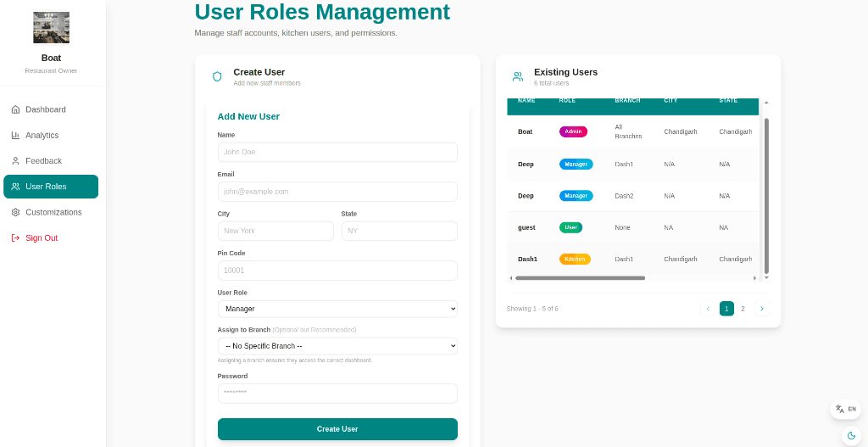Click the Sign Out arrow icon
868x447 pixels.
[15, 238]
